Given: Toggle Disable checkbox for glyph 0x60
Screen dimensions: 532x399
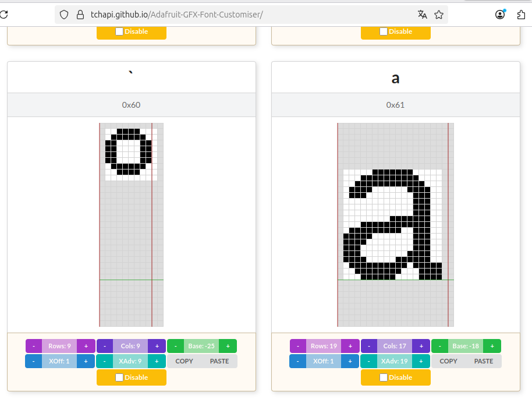Looking at the screenshot, I should click(119, 377).
